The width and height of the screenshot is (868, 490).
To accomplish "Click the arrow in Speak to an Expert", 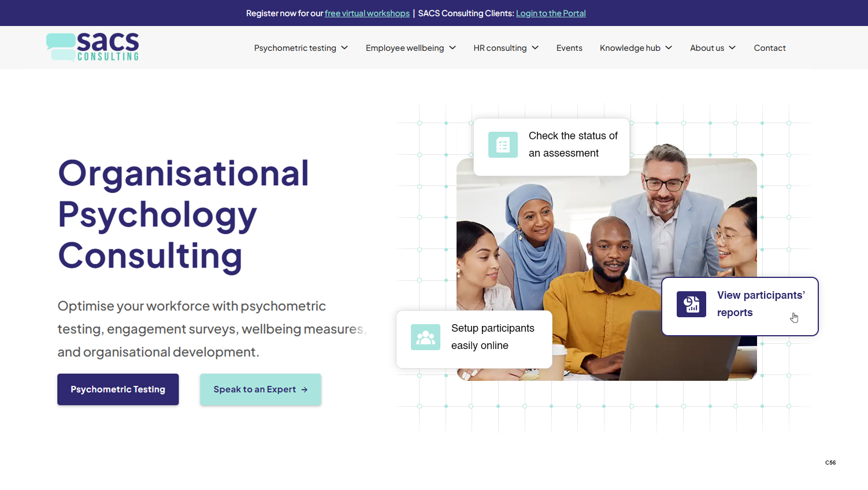I will pyautogui.click(x=305, y=389).
